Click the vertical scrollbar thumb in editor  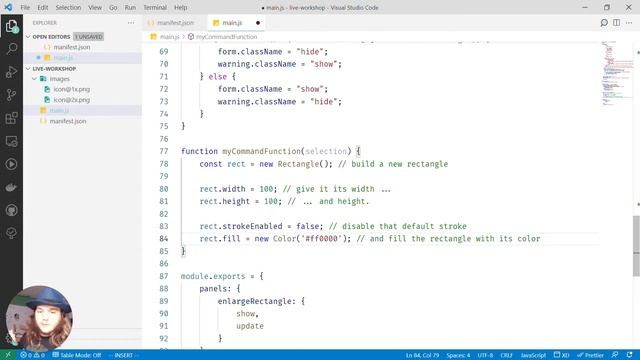click(x=636, y=246)
